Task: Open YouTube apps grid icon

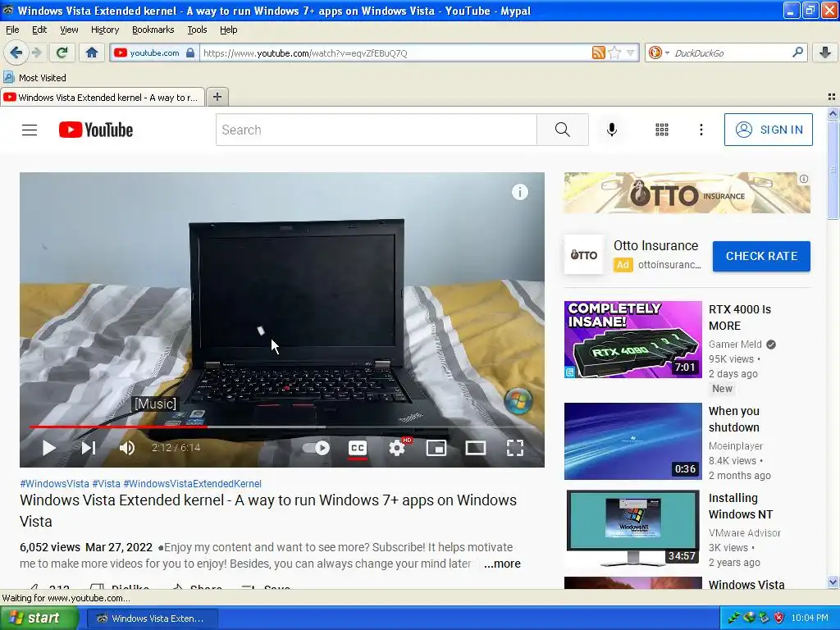Action: (x=662, y=130)
